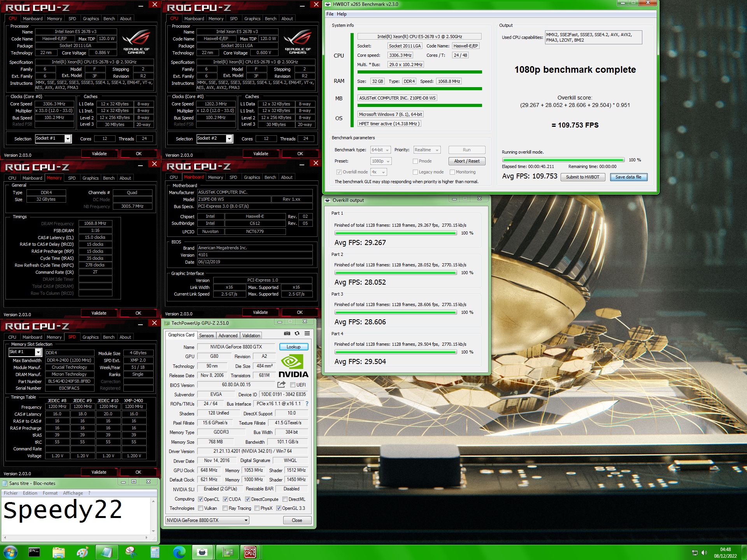Open the Snipping Tool taskbar icon
The height and width of the screenshot is (560, 747).
point(131,552)
